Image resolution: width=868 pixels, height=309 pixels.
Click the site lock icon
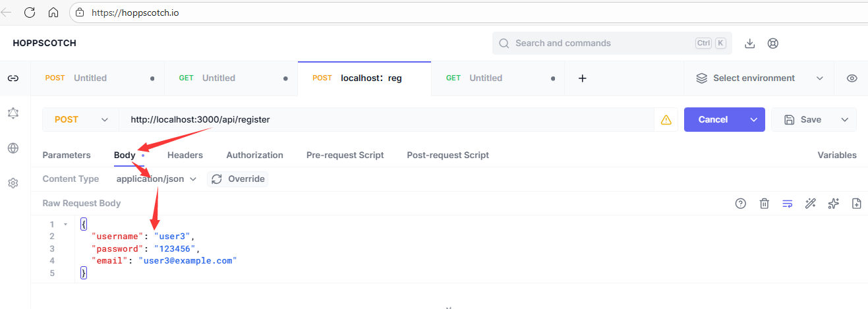[x=80, y=12]
